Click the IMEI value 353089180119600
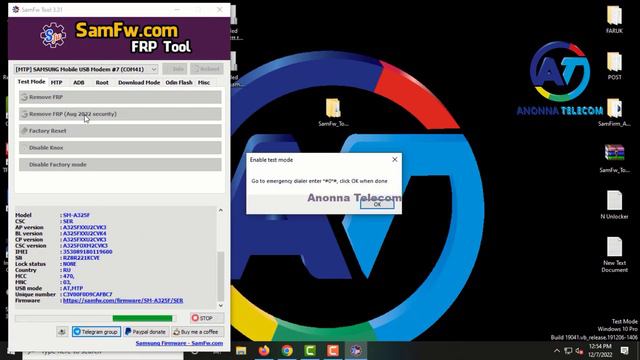Image resolution: width=640 pixels, height=360 pixels. tap(87, 252)
